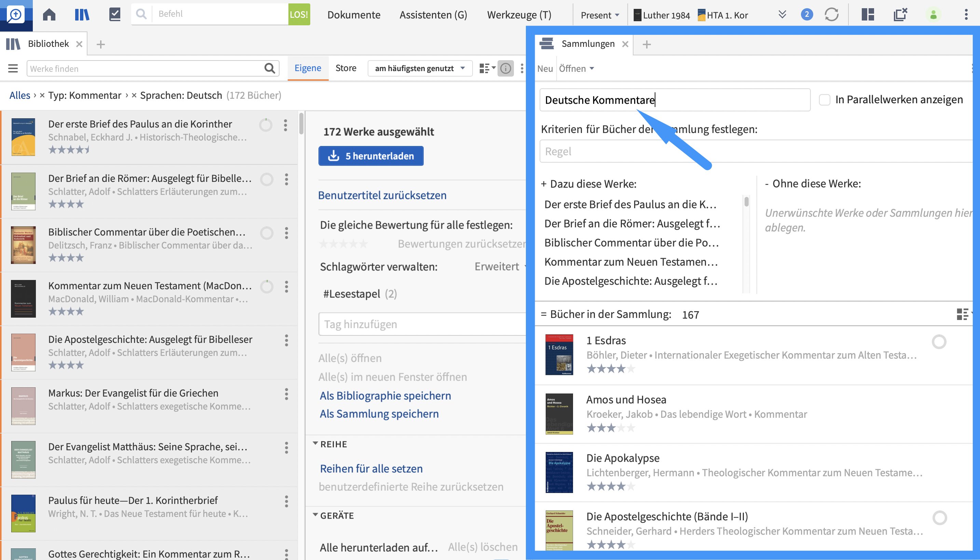
Task: Open Erweitert tag options dropdown
Action: pyautogui.click(x=500, y=267)
